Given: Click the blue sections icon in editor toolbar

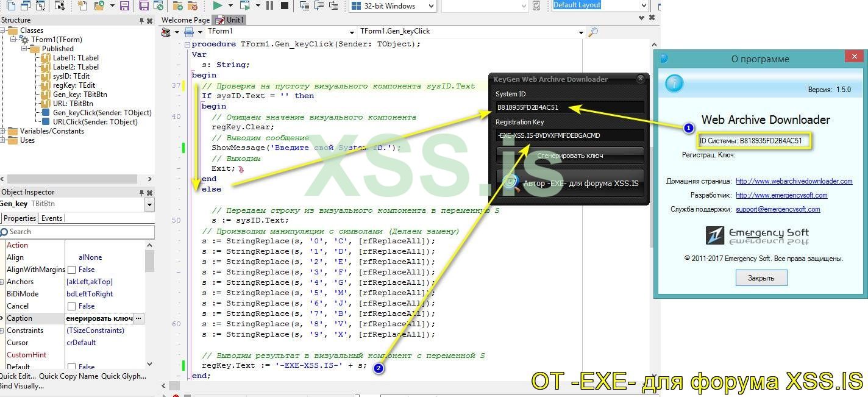Looking at the screenshot, I should pos(189,32).
